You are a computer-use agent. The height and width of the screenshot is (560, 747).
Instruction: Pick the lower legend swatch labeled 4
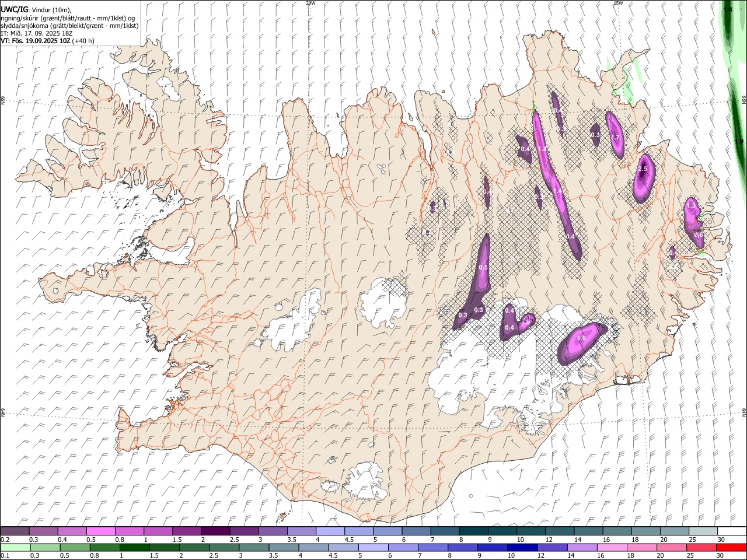(313, 547)
